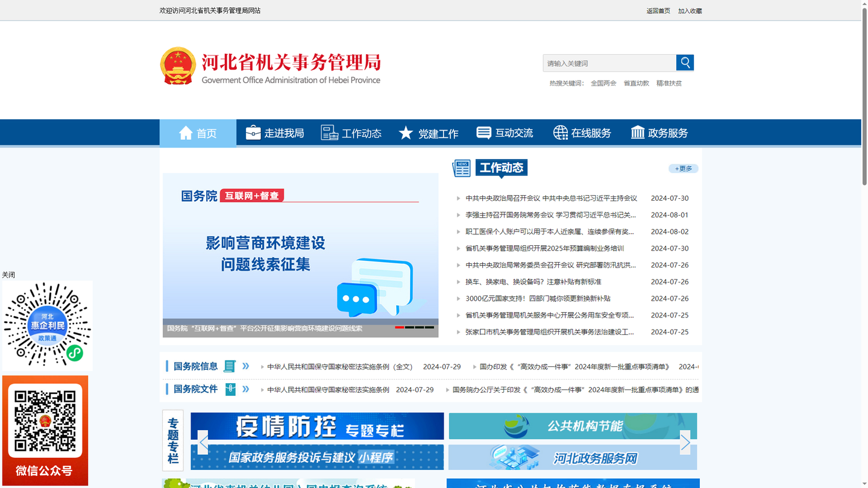The image size is (868, 488).
Task: Click the left arrow of banner carousel
Action: point(203,442)
